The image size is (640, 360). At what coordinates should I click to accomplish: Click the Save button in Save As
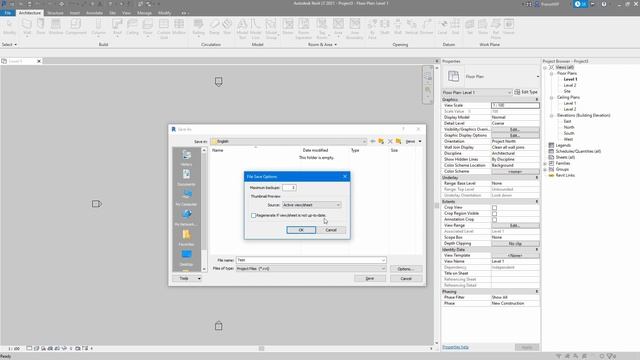[370, 278]
